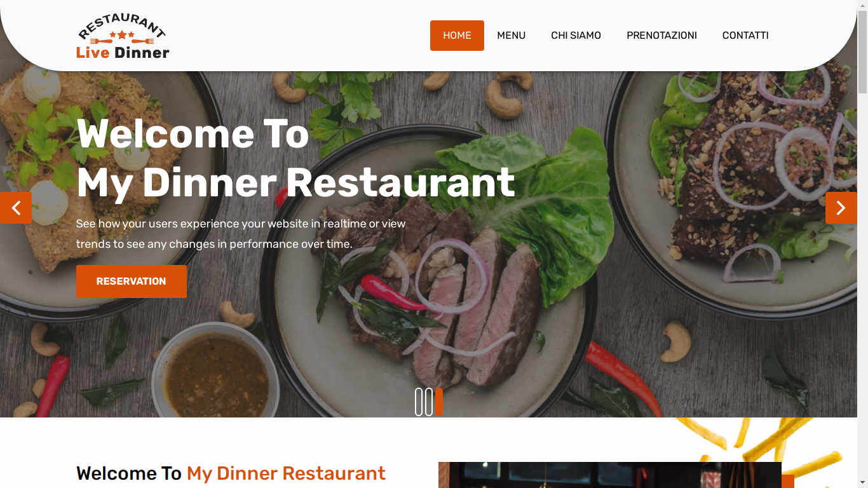Navigate to PRENOTAZIONI
868x488 pixels.
coord(661,36)
